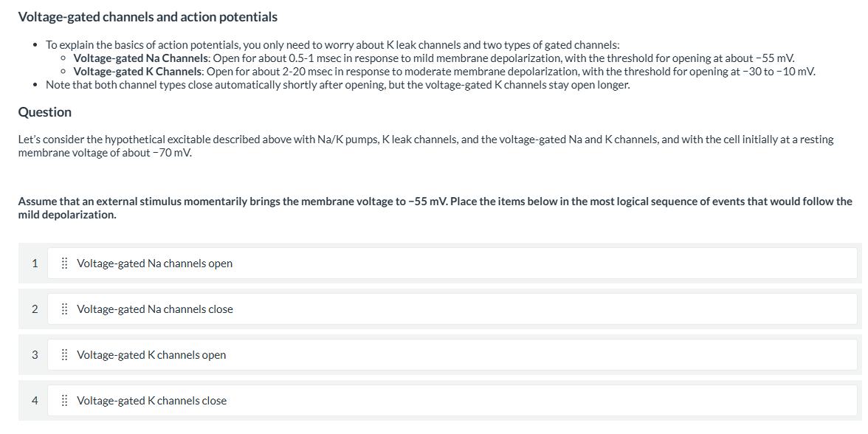Select "Voltage-gated Na channels open" item text

(154, 263)
